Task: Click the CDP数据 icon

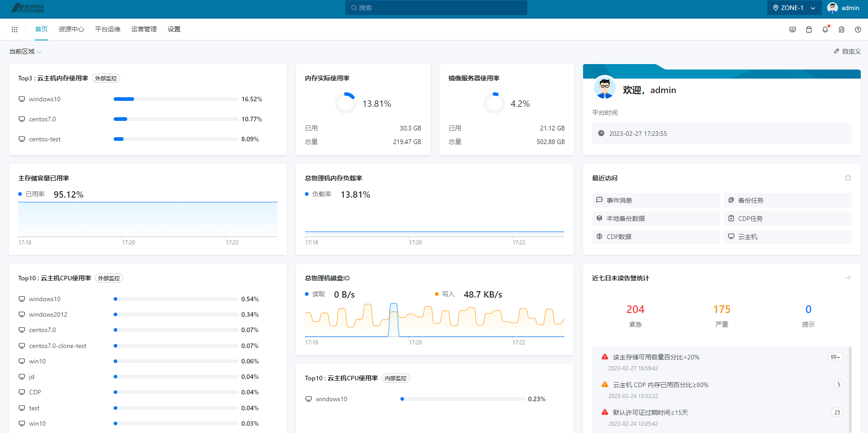Action: tap(599, 236)
